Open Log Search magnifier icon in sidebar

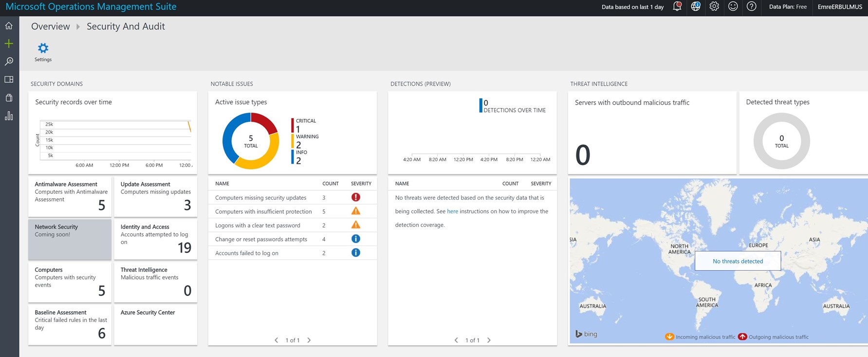coord(9,61)
